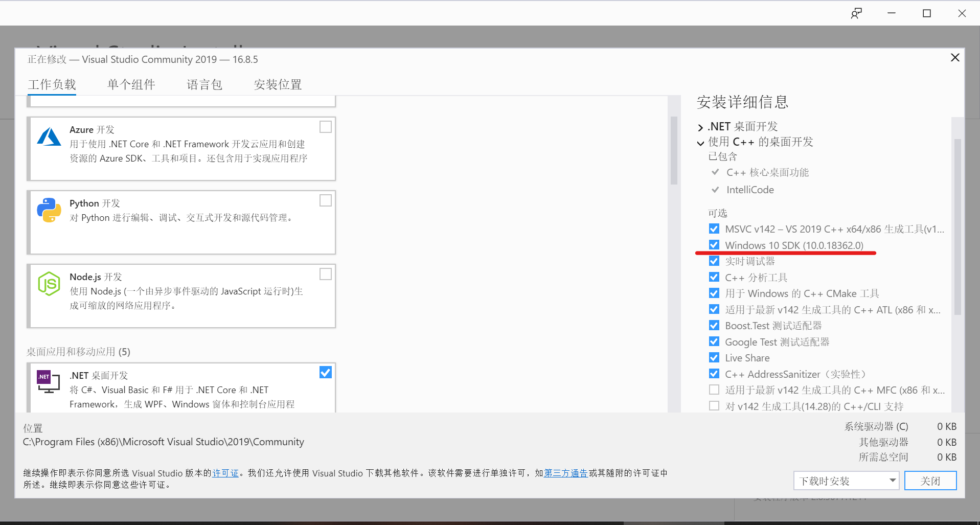Collapse 使用 C++ 的桌面开发 details node
The width and height of the screenshot is (980, 525).
coord(700,143)
